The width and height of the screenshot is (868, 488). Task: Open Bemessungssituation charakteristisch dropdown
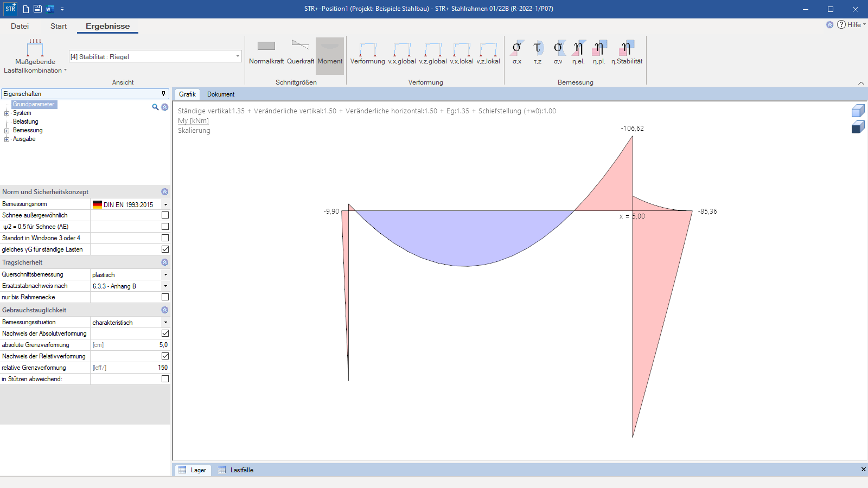(x=165, y=323)
